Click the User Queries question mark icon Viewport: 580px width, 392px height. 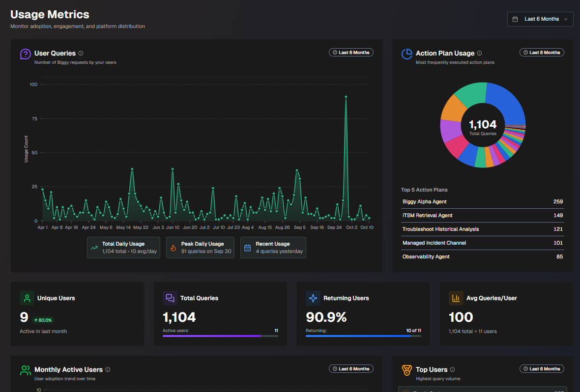(x=25, y=54)
